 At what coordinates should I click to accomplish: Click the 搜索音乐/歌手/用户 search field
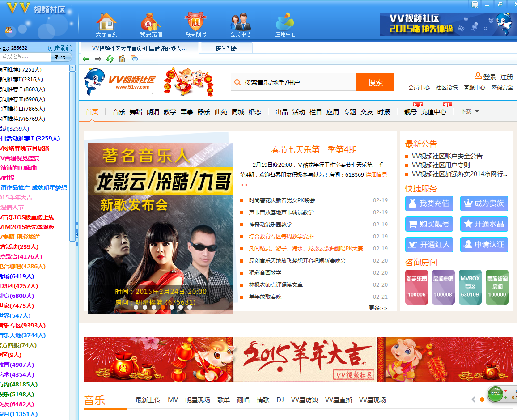[x=297, y=82]
